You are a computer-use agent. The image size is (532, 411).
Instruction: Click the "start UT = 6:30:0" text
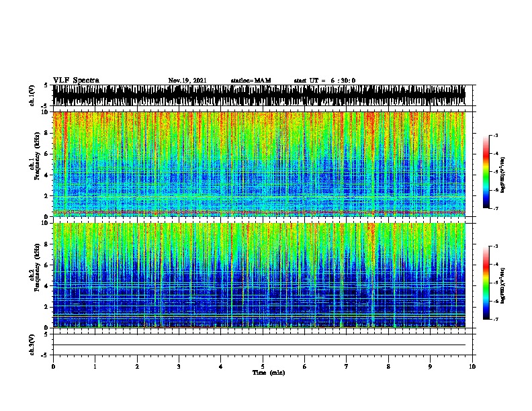324,81
